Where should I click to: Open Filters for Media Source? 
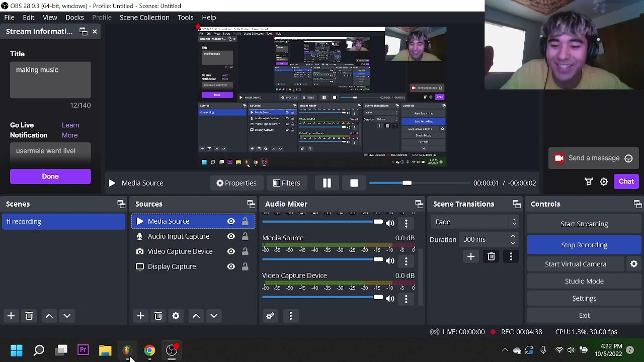(x=286, y=183)
